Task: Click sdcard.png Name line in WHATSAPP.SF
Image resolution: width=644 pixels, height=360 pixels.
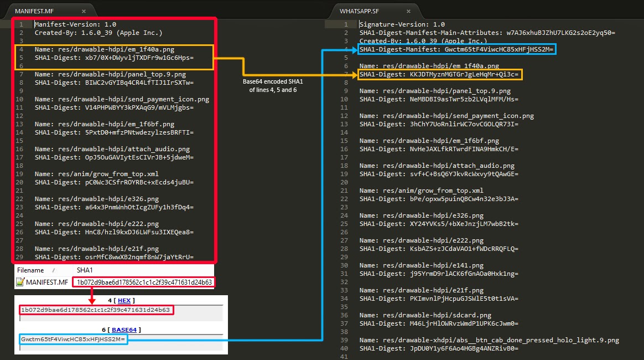Action: [425, 315]
